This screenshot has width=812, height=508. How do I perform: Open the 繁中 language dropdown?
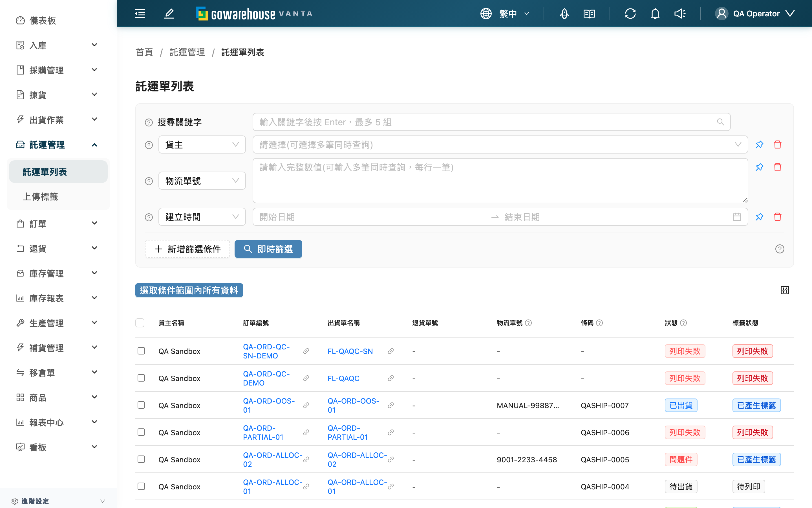click(514, 14)
